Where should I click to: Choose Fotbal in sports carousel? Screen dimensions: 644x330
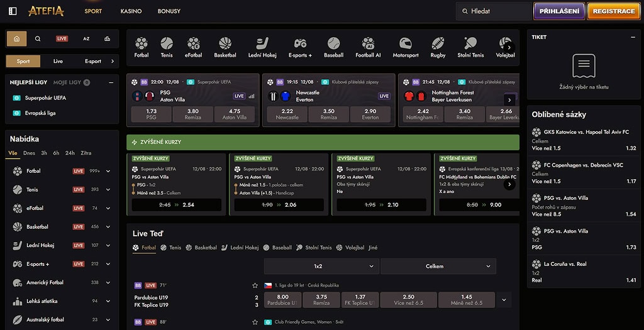[142, 47]
